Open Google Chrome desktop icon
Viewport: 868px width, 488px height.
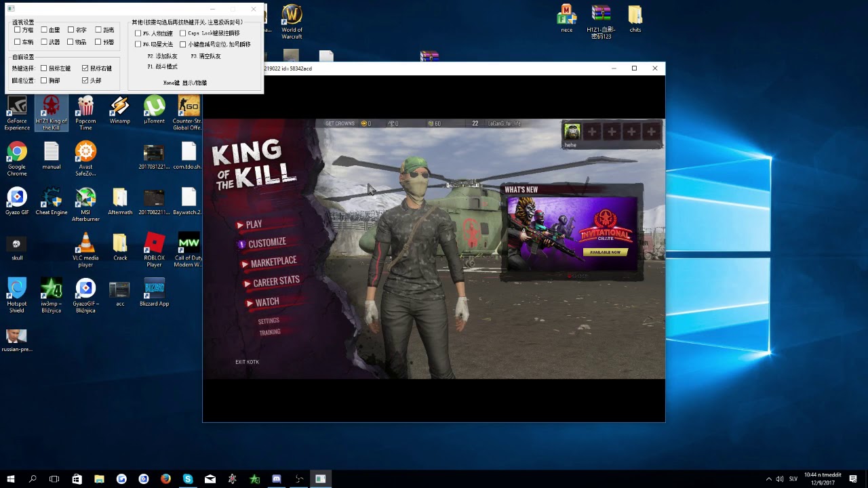17,159
